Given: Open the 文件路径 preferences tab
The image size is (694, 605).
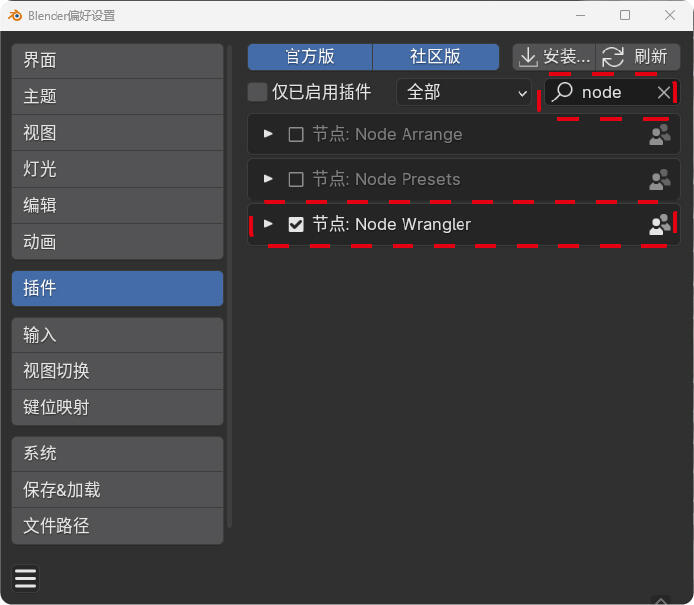Looking at the screenshot, I should pyautogui.click(x=117, y=526).
